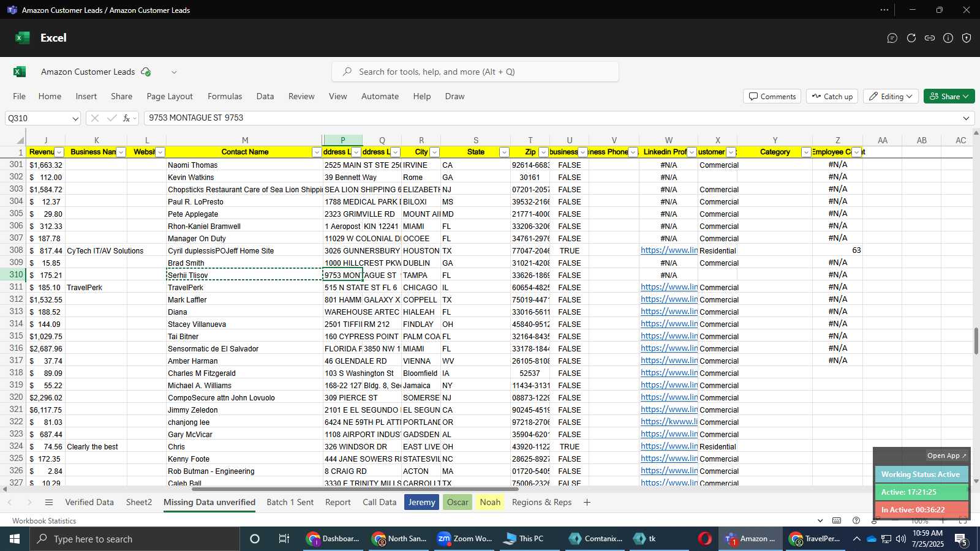Expand the Name Box dropdown arrow
Viewport: 980px width, 551px height.
coord(75,118)
